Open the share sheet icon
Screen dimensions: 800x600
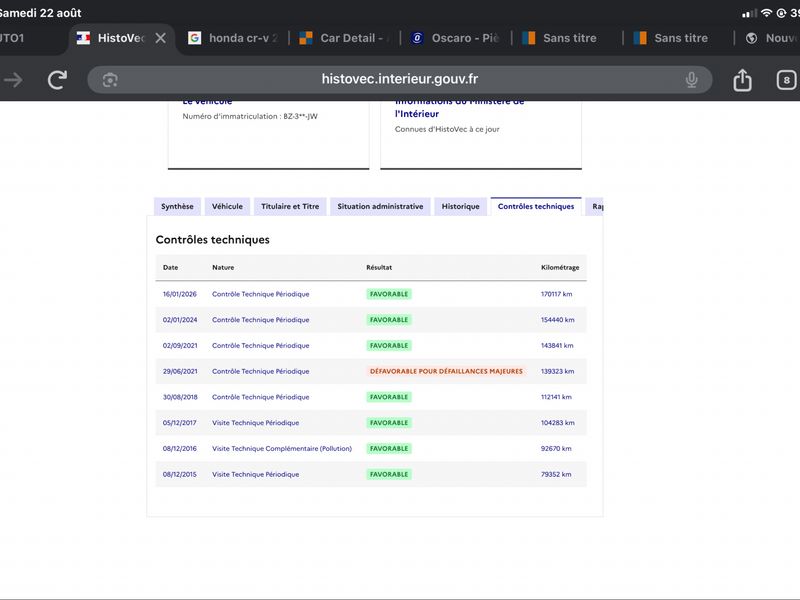point(742,80)
